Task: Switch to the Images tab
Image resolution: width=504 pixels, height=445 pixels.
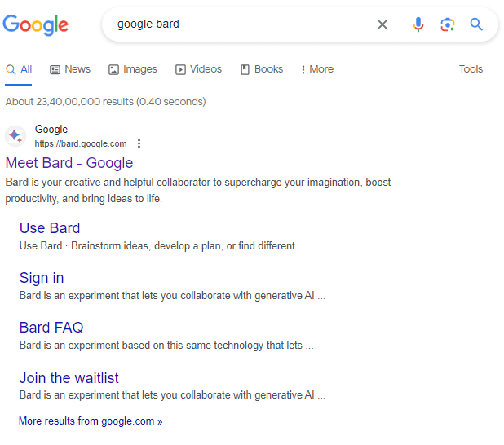Action: pos(133,69)
